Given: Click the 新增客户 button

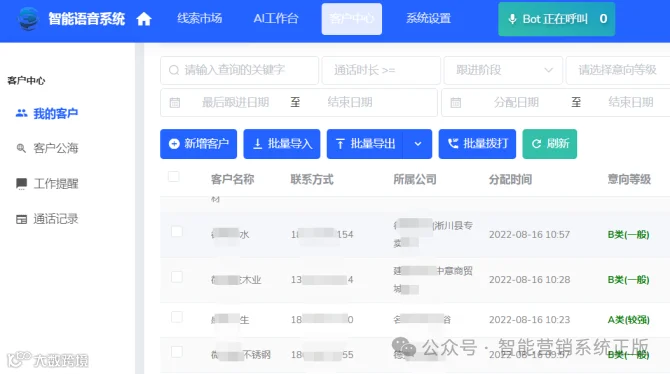Looking at the screenshot, I should click(x=198, y=144).
